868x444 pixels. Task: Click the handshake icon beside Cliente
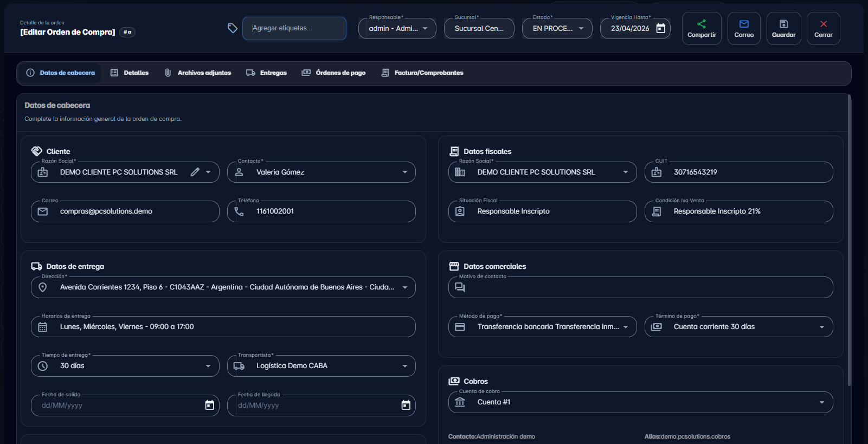pos(36,151)
